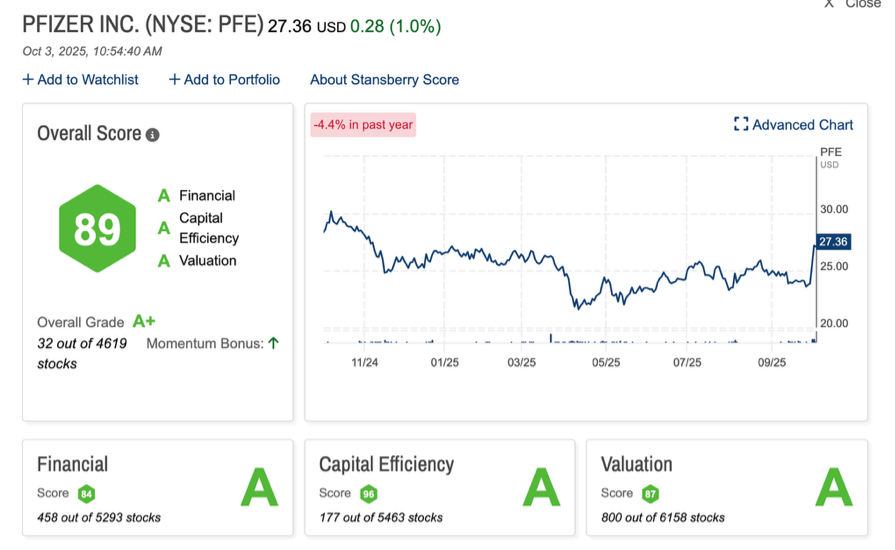Add Pfizer to Watchlist
895x550 pixels.
tap(87, 80)
